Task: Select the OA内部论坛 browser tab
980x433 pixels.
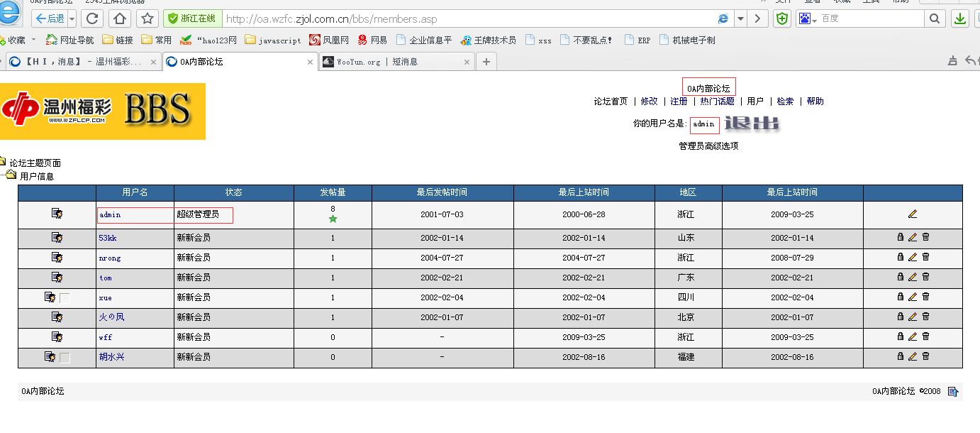Action: click(240, 62)
